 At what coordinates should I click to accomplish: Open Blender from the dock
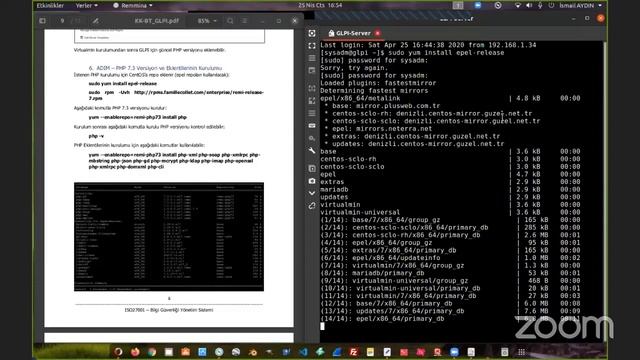[x=253, y=352]
